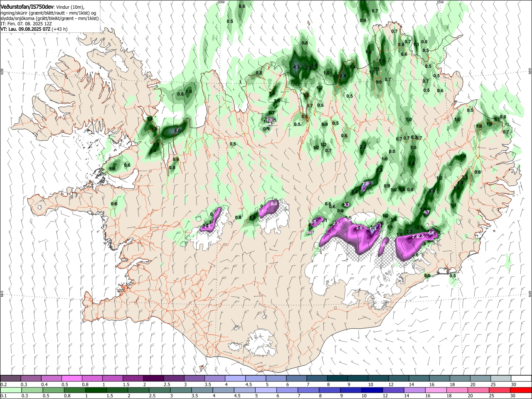The image size is (532, 399).
Task: Select the pink lower swatch between 16 and 18
Action: 436,390
